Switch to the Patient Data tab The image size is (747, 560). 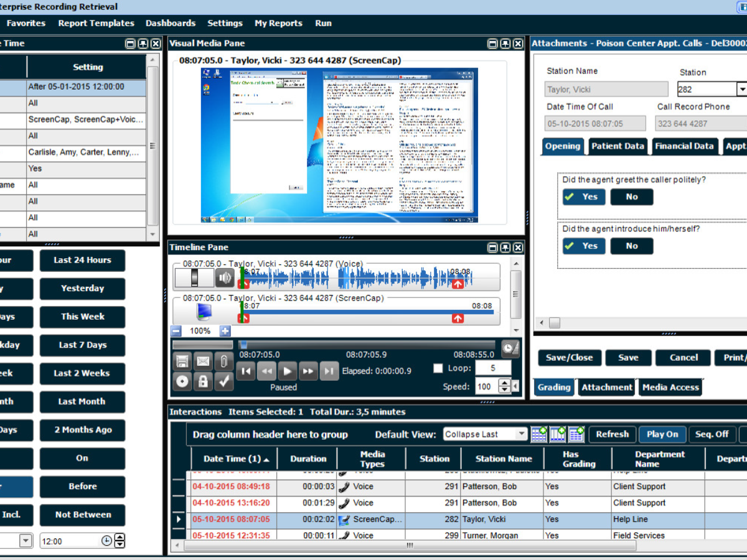(x=617, y=146)
